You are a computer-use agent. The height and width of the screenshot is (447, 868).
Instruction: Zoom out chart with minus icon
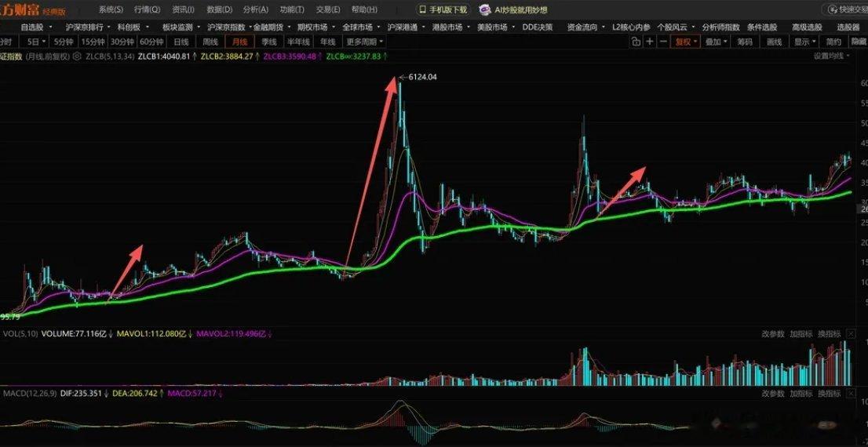click(663, 42)
